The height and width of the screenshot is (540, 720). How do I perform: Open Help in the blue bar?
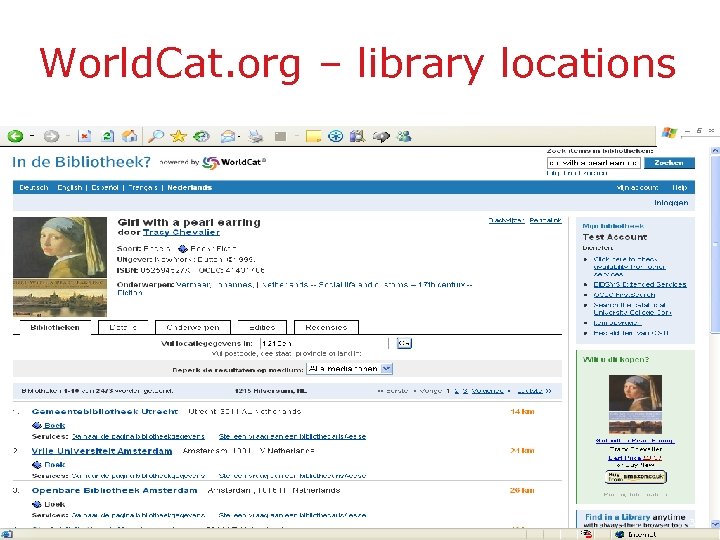coord(680,187)
